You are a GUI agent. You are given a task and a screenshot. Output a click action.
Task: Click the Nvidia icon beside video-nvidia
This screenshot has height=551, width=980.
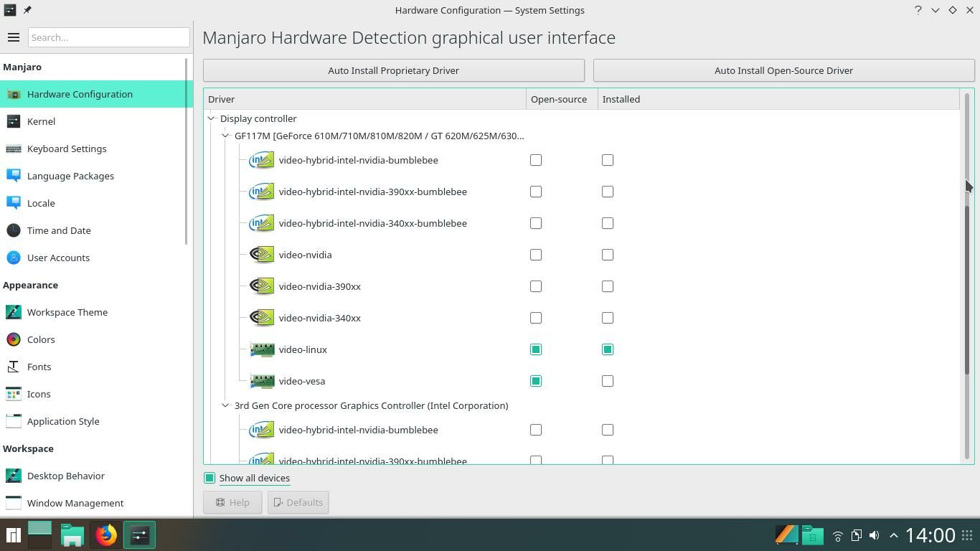pos(262,255)
